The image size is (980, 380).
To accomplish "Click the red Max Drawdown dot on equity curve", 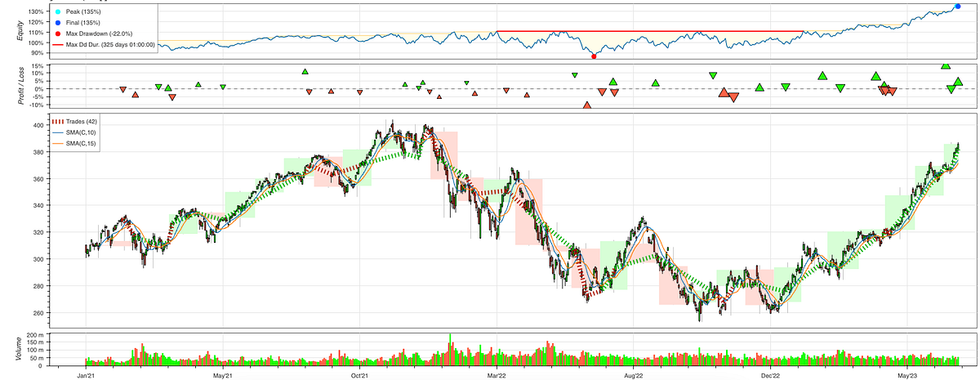I will (594, 56).
